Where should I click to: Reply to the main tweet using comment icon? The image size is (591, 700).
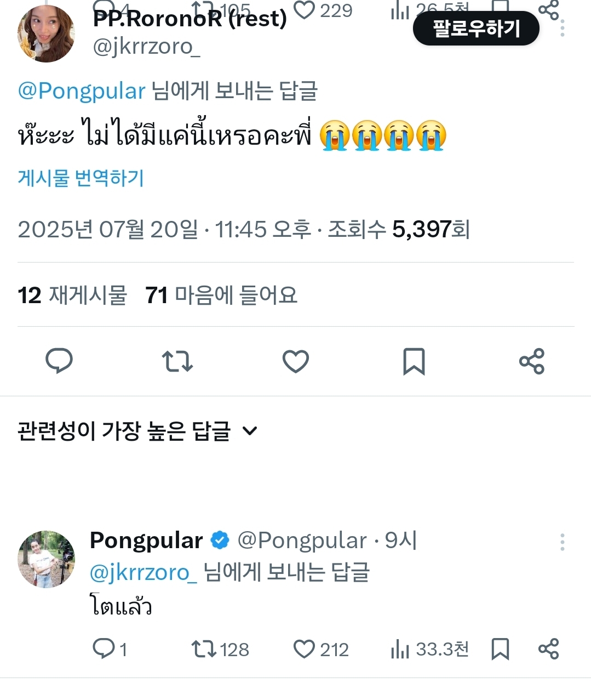tap(59, 361)
